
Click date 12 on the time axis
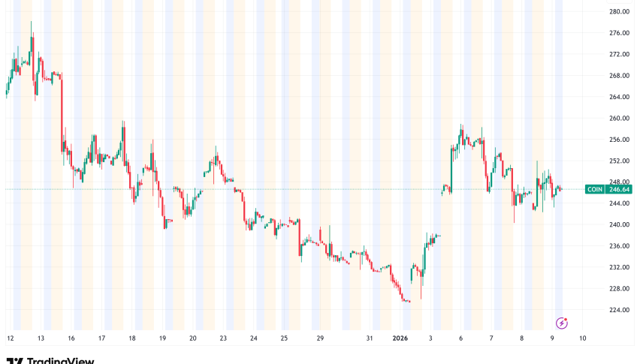[x=9, y=339]
